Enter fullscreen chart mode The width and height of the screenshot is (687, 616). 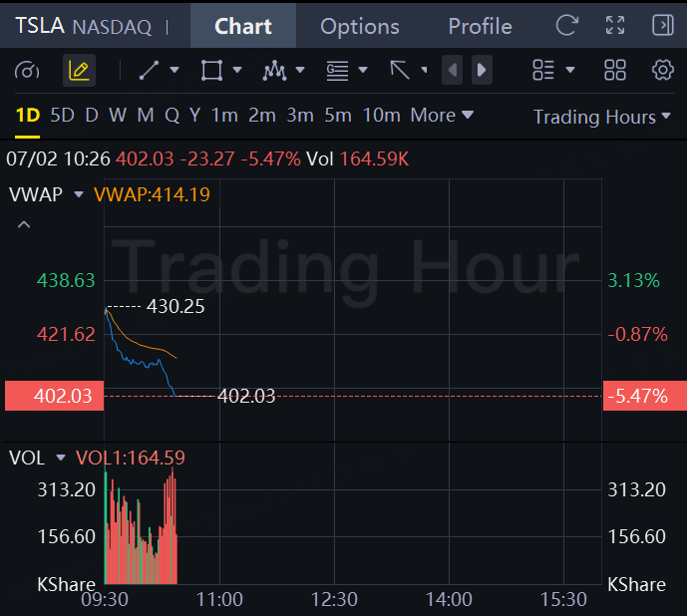click(615, 25)
